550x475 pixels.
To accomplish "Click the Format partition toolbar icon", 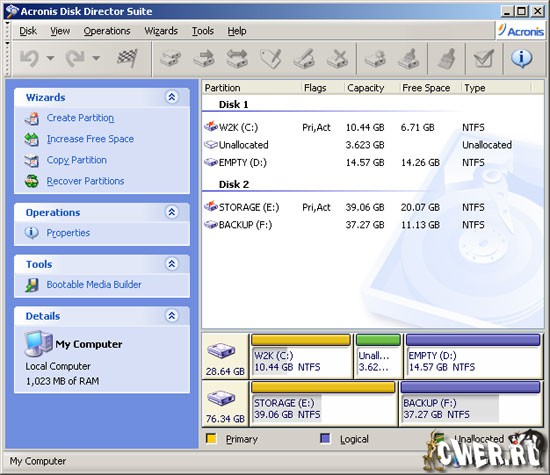I will (304, 58).
